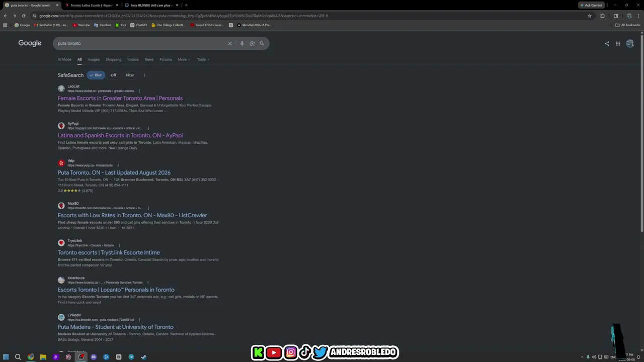644x362 pixels.
Task: Open the YouTube bookmark
Action: [x=82, y=25]
